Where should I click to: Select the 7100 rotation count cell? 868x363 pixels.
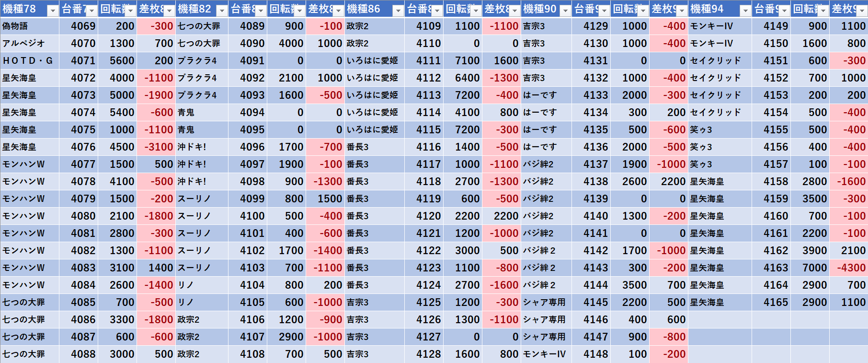463,60
